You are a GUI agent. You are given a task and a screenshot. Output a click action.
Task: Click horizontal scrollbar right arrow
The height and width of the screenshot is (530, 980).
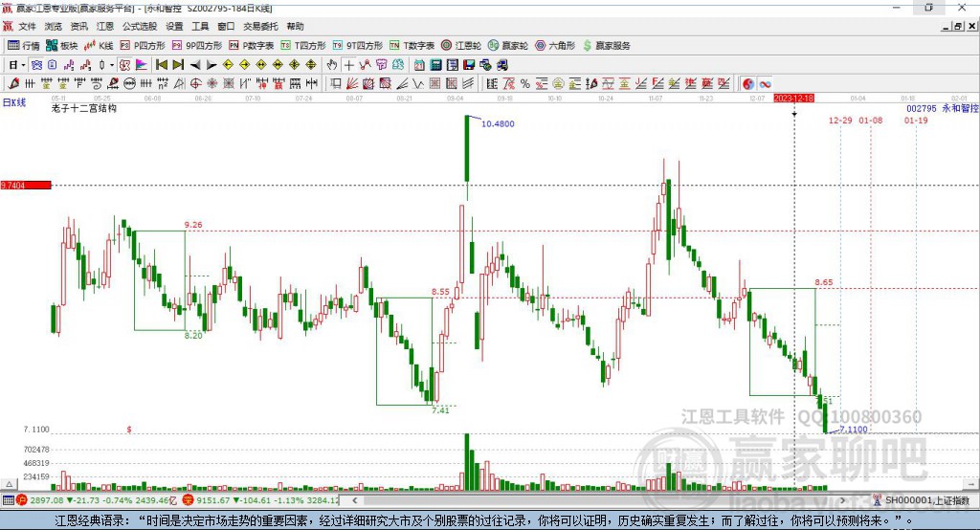[x=842, y=500]
